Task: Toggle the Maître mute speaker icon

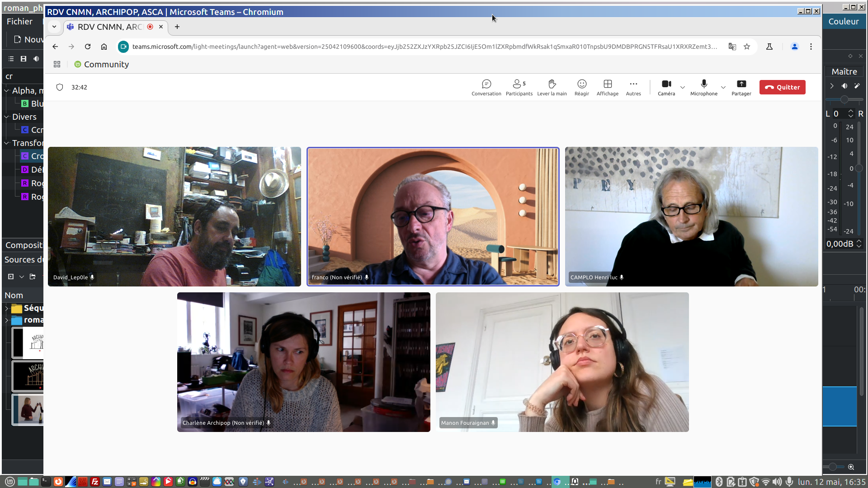Action: coord(844,86)
